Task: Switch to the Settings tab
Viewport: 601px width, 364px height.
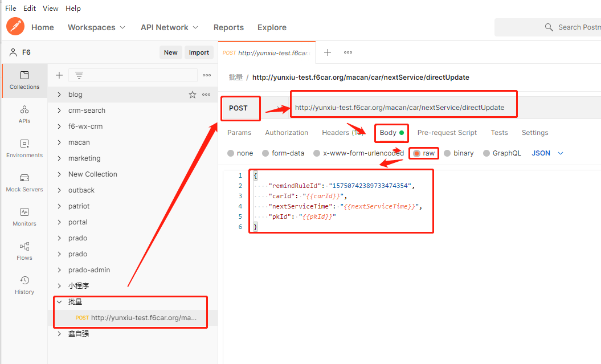Action: pyautogui.click(x=535, y=133)
